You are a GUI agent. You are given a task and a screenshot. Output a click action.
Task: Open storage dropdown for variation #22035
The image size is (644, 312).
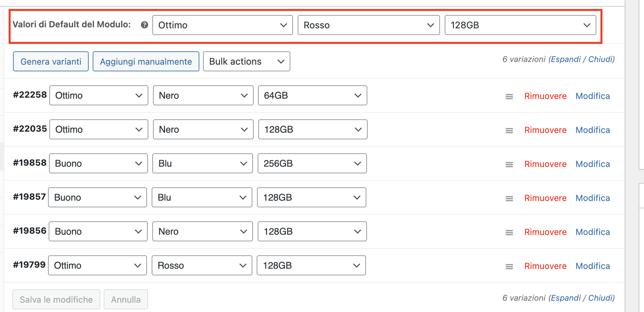coord(313,129)
